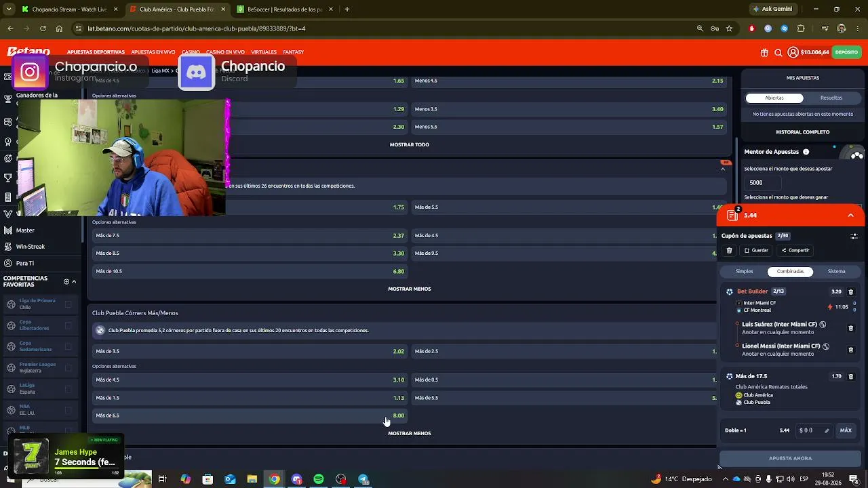Click the Guardar coupon button

tap(756, 250)
